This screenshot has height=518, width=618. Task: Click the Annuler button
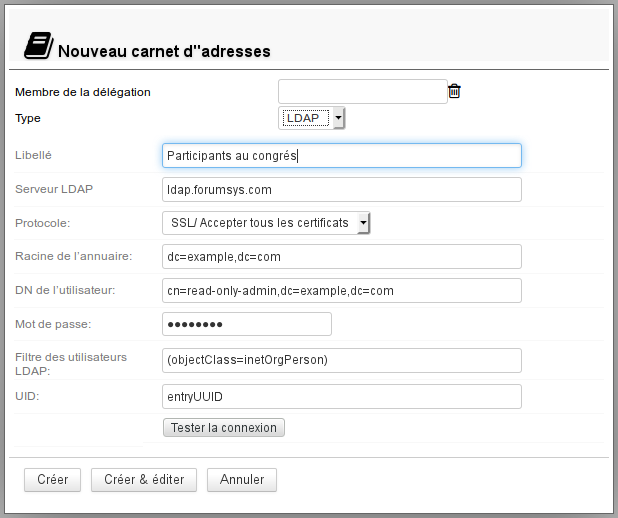click(242, 480)
